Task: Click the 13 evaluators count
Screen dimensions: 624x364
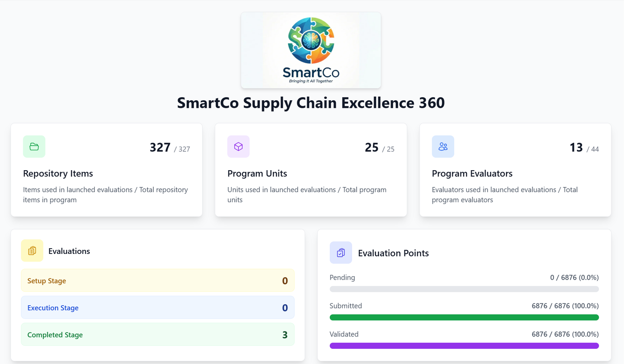Action: (x=576, y=147)
